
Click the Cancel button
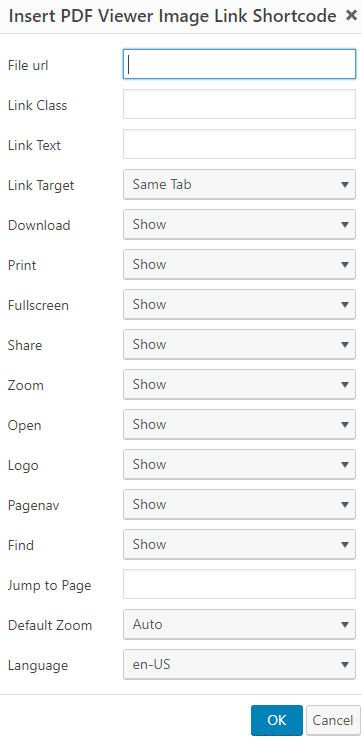pos(333,720)
